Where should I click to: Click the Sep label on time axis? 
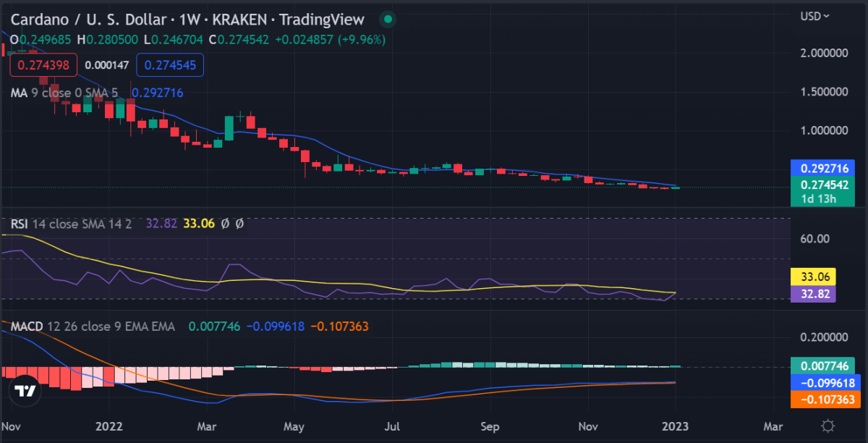pos(490,425)
